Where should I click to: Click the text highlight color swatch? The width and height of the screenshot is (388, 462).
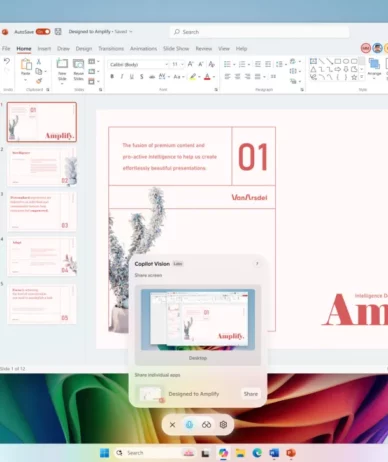(193, 77)
